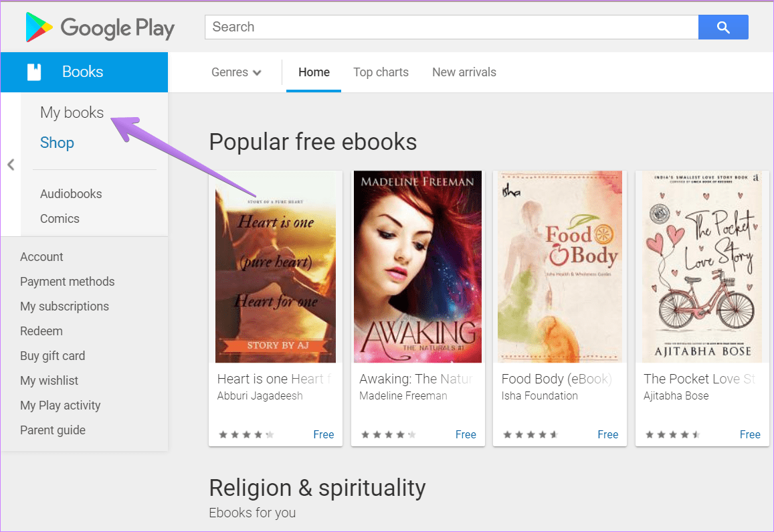774x532 pixels.
Task: Open The Pocket Love Story cover
Action: point(702,267)
